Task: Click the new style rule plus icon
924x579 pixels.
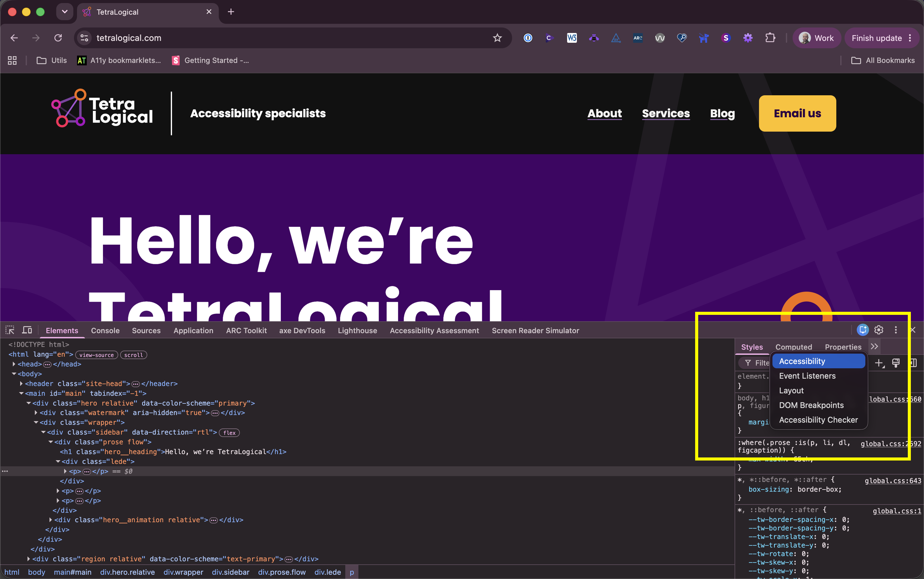Action: coord(879,363)
